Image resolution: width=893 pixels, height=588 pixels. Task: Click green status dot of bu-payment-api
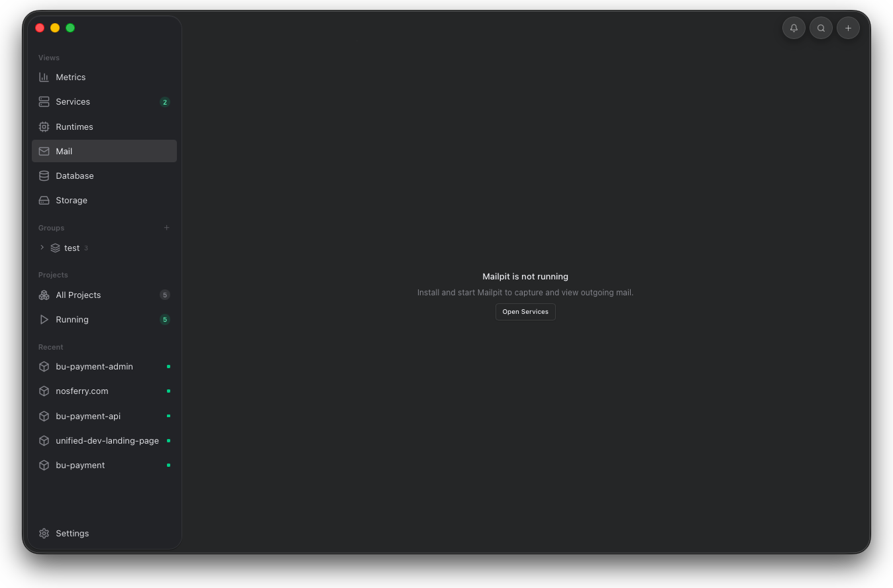[x=168, y=416]
